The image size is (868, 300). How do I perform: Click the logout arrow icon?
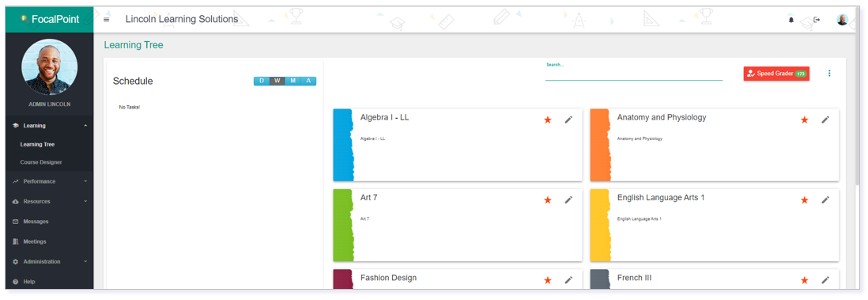click(817, 20)
